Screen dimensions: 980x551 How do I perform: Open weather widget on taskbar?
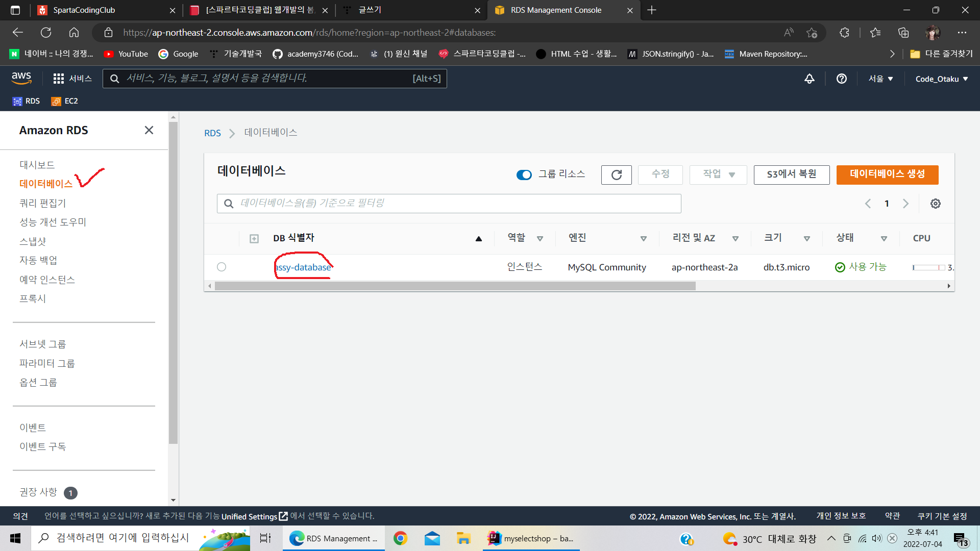coord(769,539)
